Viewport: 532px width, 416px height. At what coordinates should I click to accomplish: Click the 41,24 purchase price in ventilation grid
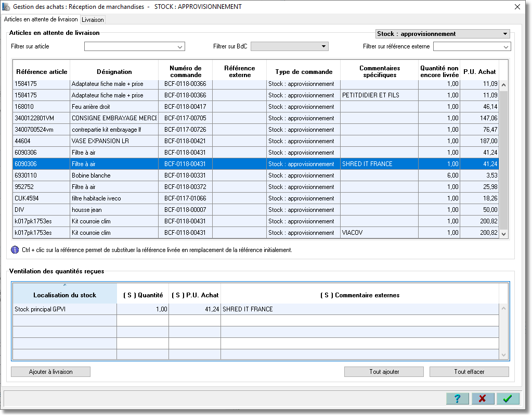194,309
